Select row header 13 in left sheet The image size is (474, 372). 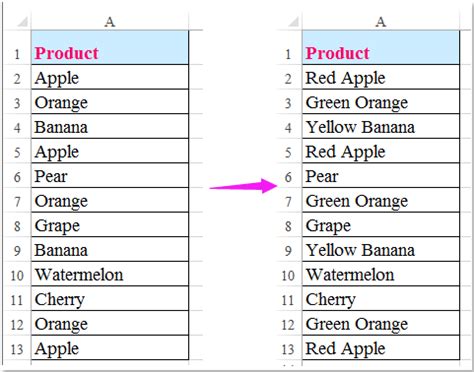18,348
